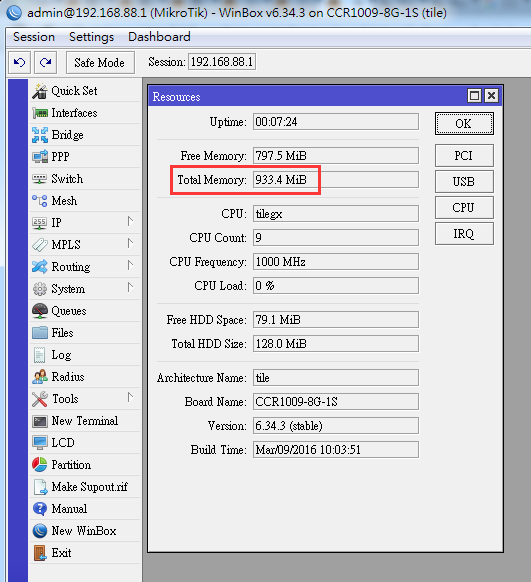Click the Build Time field value
The width and height of the screenshot is (531, 582).
[336, 450]
